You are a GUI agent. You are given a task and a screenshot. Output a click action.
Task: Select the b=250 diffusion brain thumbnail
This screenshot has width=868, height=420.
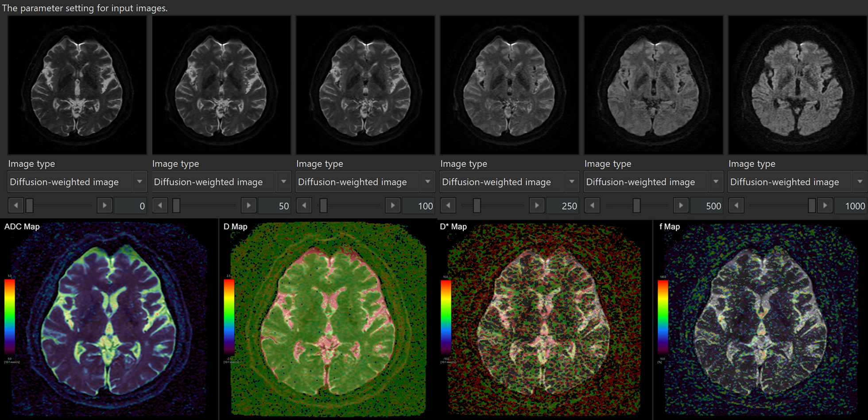coord(509,85)
